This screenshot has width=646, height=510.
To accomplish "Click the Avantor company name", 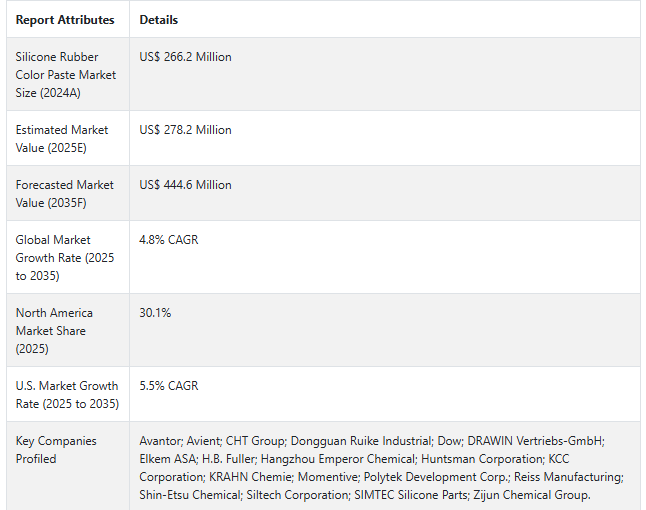I will pos(161,441).
